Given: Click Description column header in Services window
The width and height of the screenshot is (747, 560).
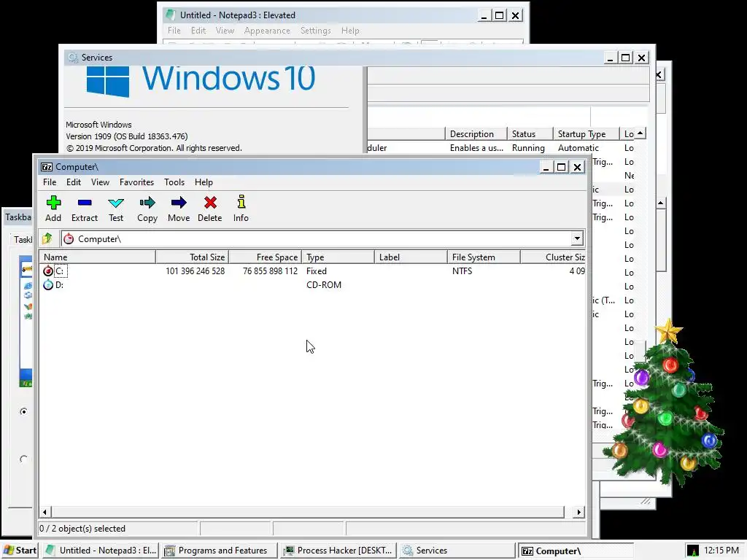Looking at the screenshot, I should pos(476,134).
